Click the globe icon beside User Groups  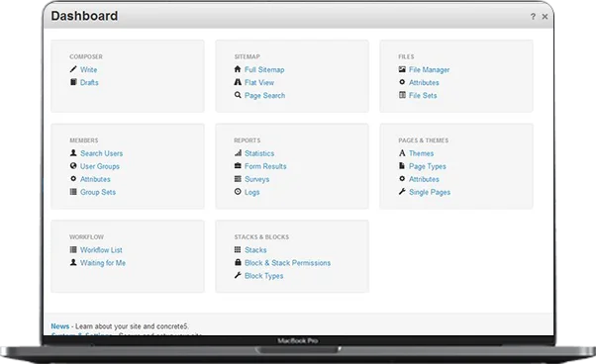pos(73,165)
